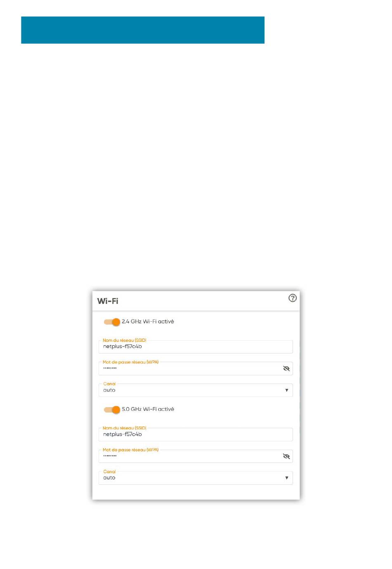Image resolution: width=392 pixels, height=569 pixels.
Task: Disable the 5.0 GHz Wi-Fi toggle
Action: (112, 410)
